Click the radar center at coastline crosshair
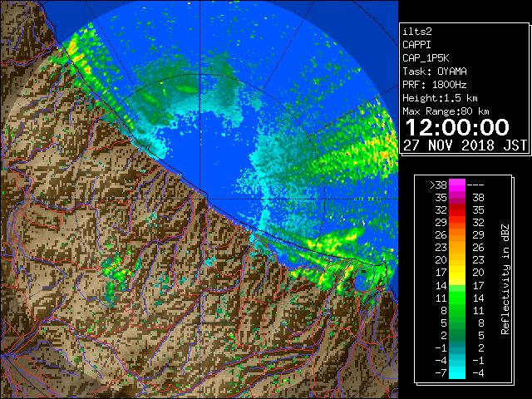The width and height of the screenshot is (532, 399). pyautogui.click(x=199, y=199)
